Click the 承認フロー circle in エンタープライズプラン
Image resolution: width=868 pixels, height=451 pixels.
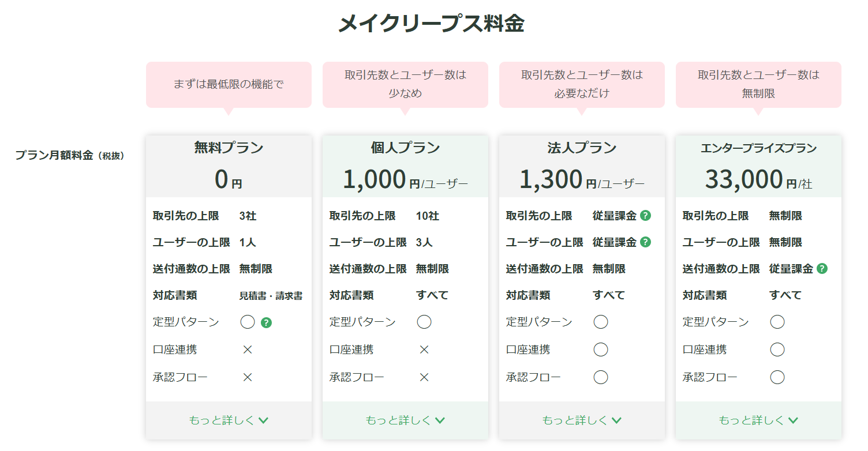pyautogui.click(x=777, y=377)
